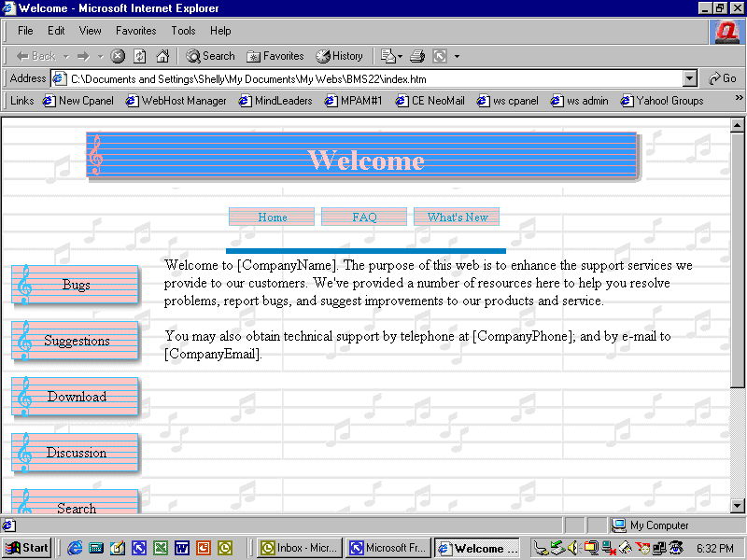The width and height of the screenshot is (747, 560).
Task: Expand the links bar overflow chevron
Action: (x=739, y=98)
